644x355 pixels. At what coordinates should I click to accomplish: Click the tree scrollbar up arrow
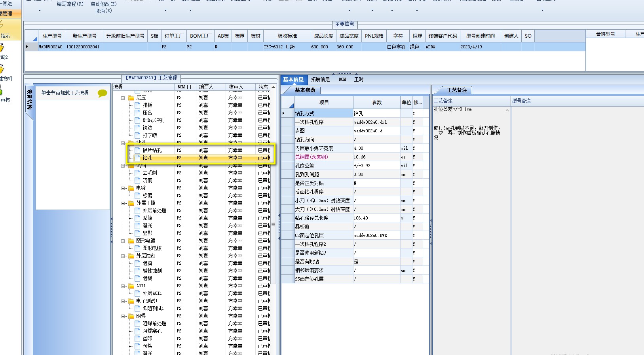273,87
